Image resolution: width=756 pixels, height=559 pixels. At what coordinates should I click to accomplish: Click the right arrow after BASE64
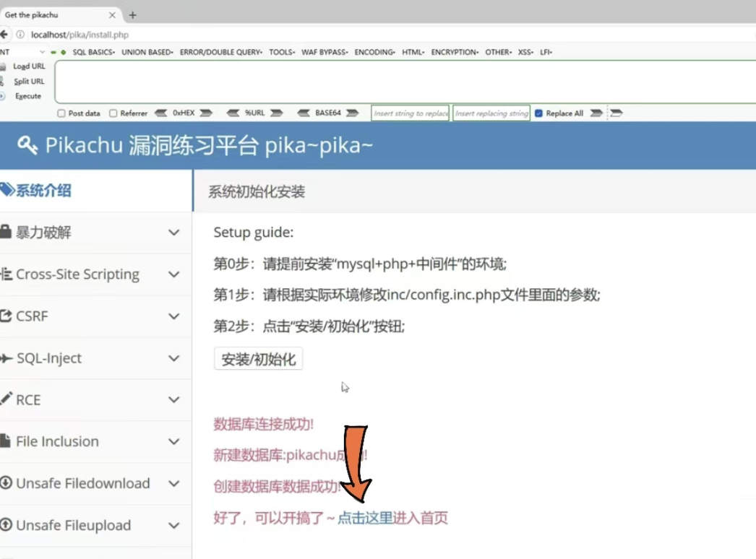click(x=353, y=113)
